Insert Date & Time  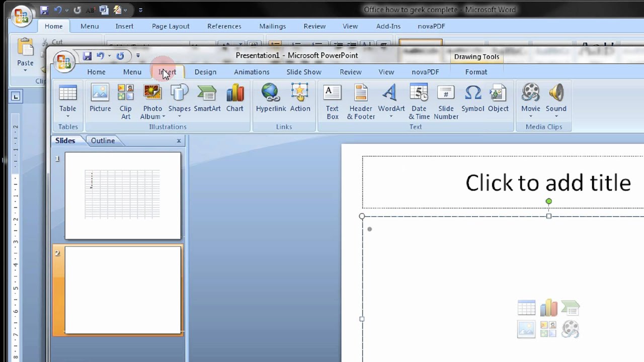(419, 102)
